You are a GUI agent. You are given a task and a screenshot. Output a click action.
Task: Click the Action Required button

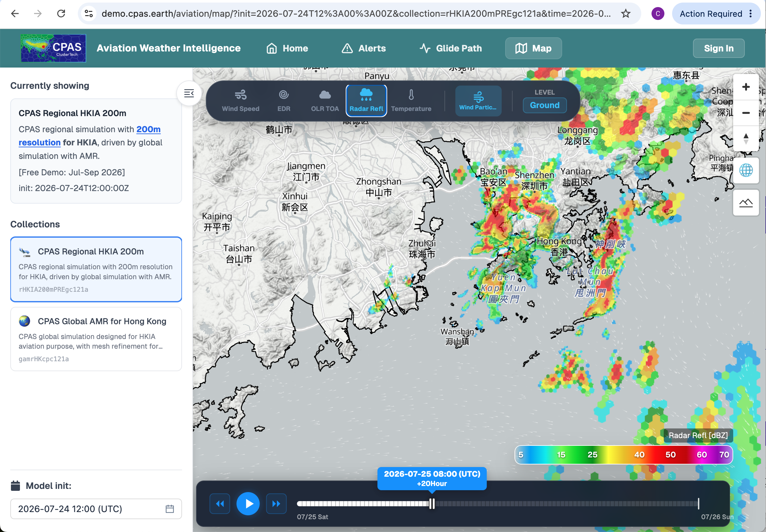pyautogui.click(x=711, y=14)
